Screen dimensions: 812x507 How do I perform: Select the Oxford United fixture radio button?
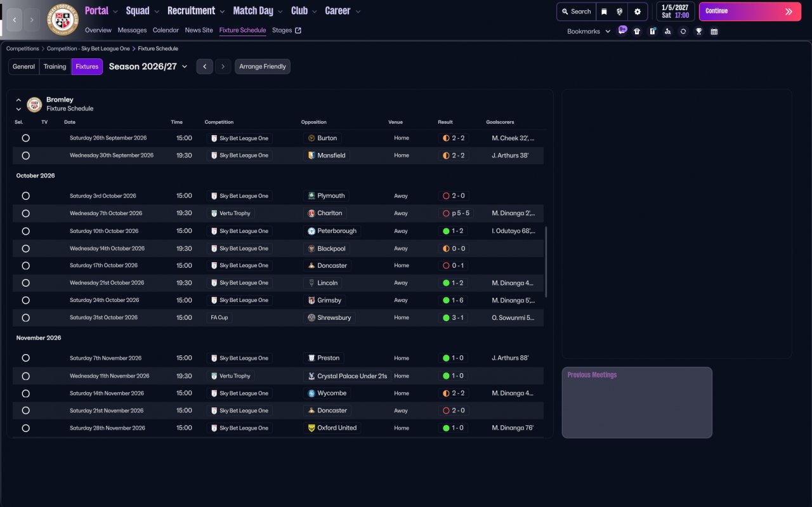click(x=26, y=428)
